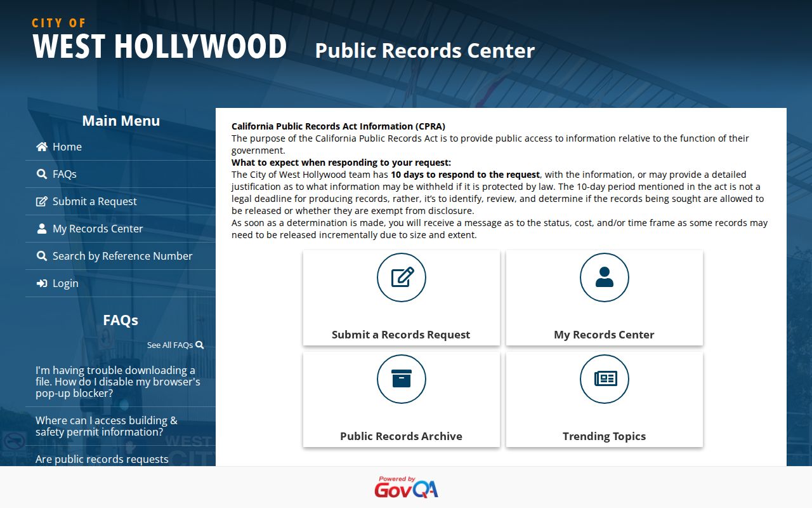Click the Public Records Archive label
The width and height of the screenshot is (812, 508).
(x=401, y=436)
